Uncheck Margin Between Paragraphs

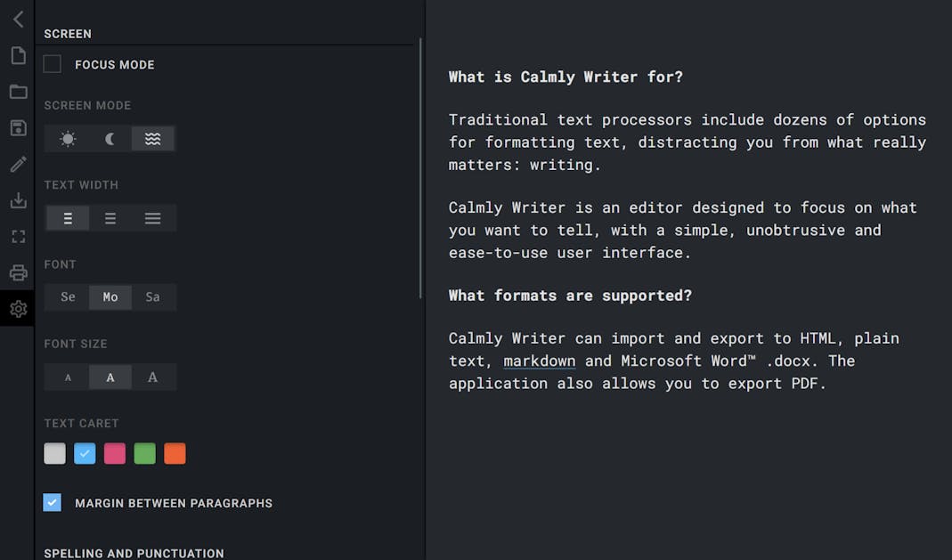(x=53, y=502)
